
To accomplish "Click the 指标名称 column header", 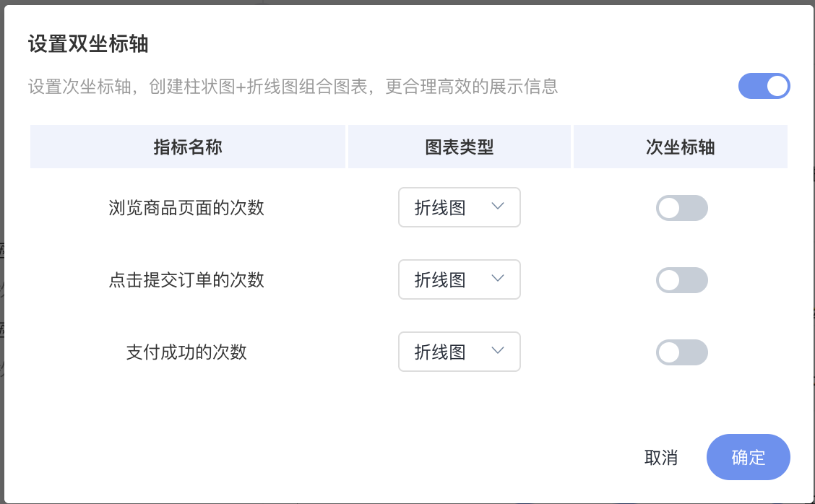I will coord(188,147).
